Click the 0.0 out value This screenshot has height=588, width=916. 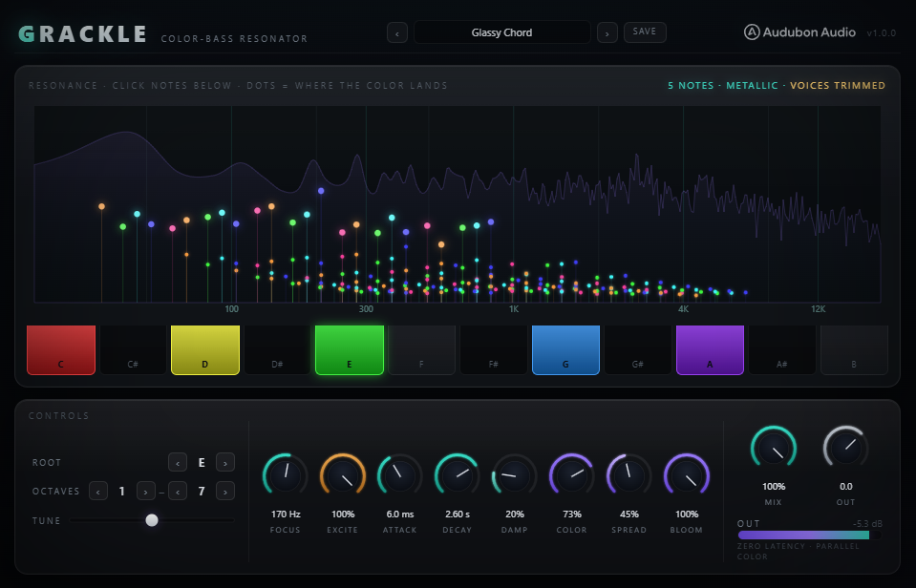(846, 487)
